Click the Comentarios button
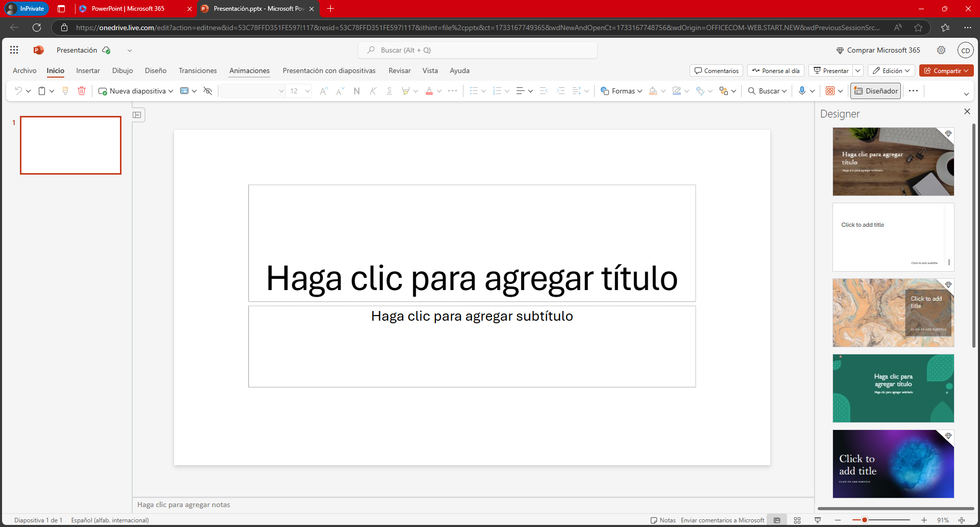 click(717, 70)
